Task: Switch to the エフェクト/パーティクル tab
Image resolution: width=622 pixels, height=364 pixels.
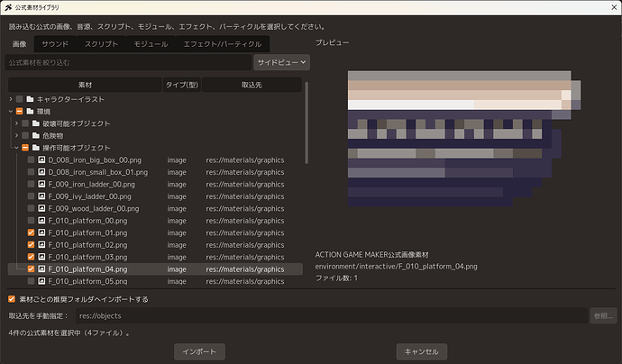Action: [222, 44]
